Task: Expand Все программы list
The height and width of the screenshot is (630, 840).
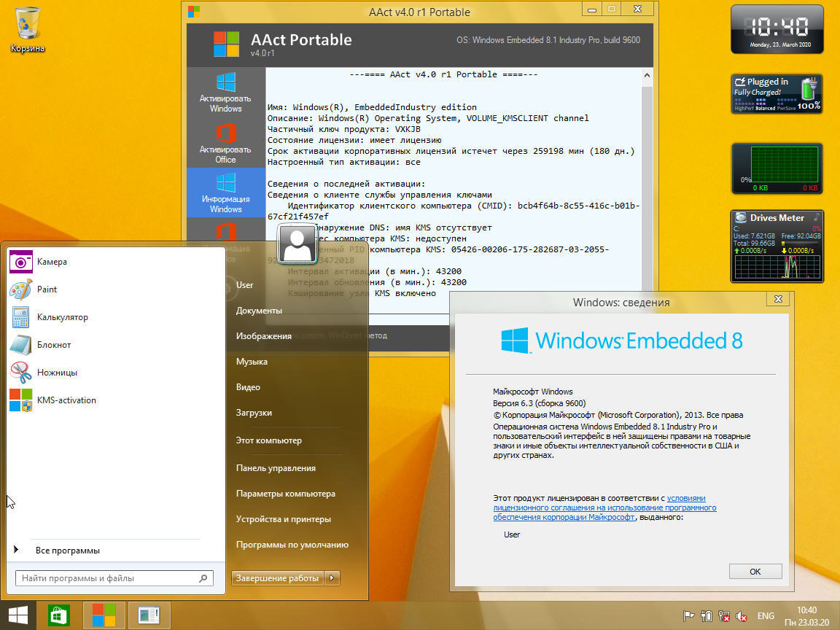Action: [x=67, y=551]
